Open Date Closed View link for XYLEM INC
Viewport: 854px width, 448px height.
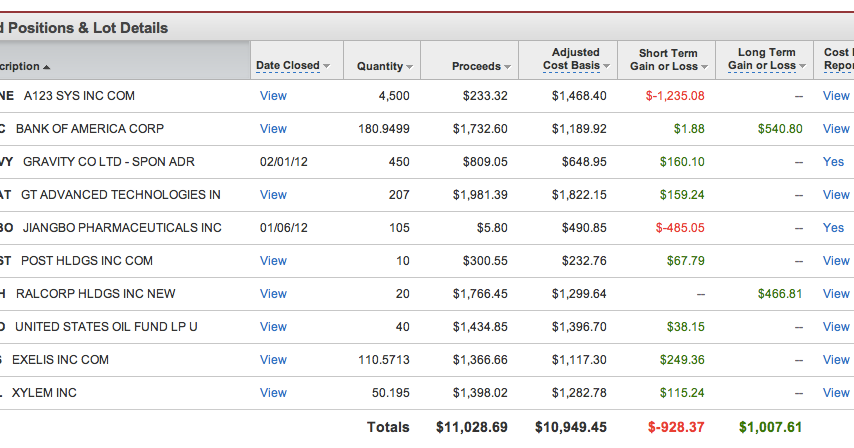(273, 393)
